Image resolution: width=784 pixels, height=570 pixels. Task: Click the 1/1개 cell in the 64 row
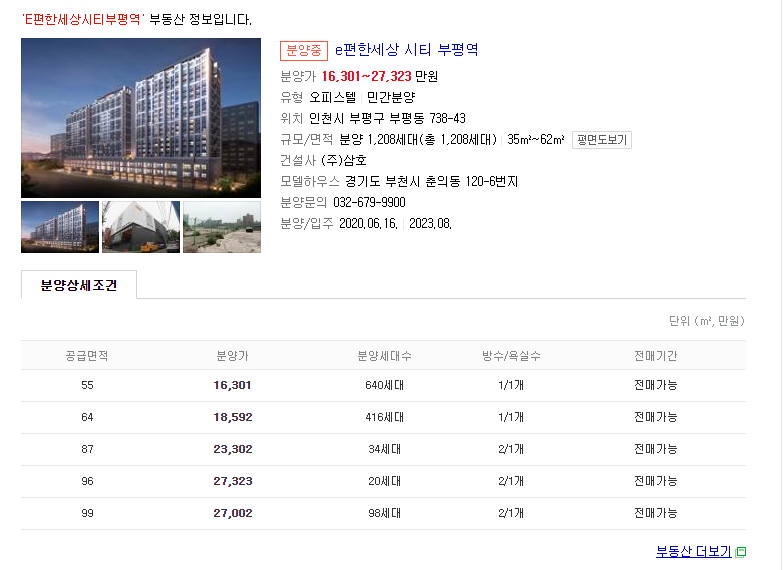coord(511,417)
